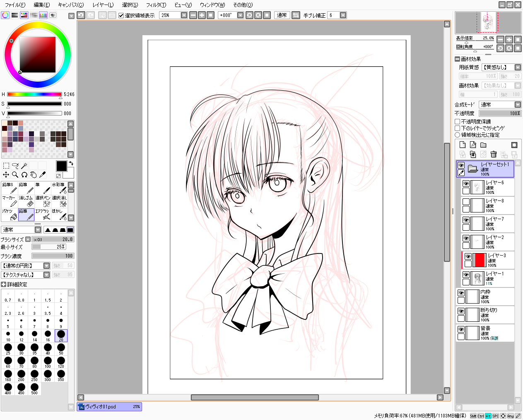Open the brush mode 通常 dropdown
Viewport: 523px width, 420px height.
[x=38, y=229]
